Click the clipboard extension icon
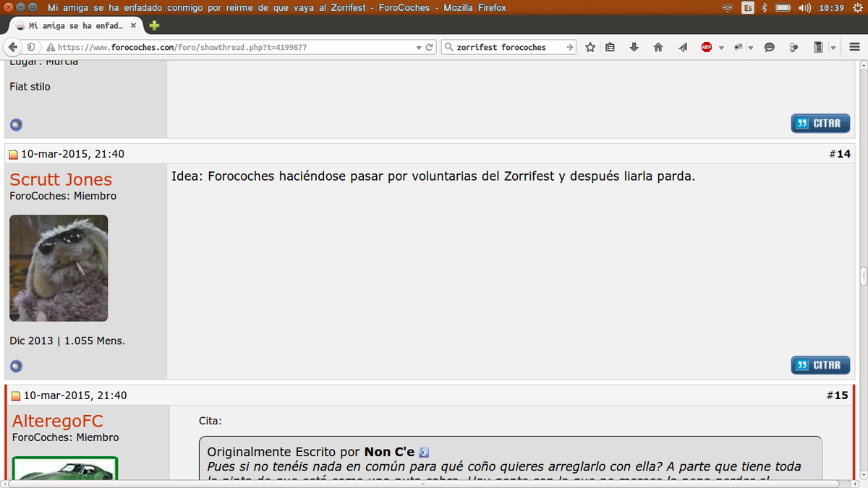Viewport: 868px width, 488px height. point(818,47)
